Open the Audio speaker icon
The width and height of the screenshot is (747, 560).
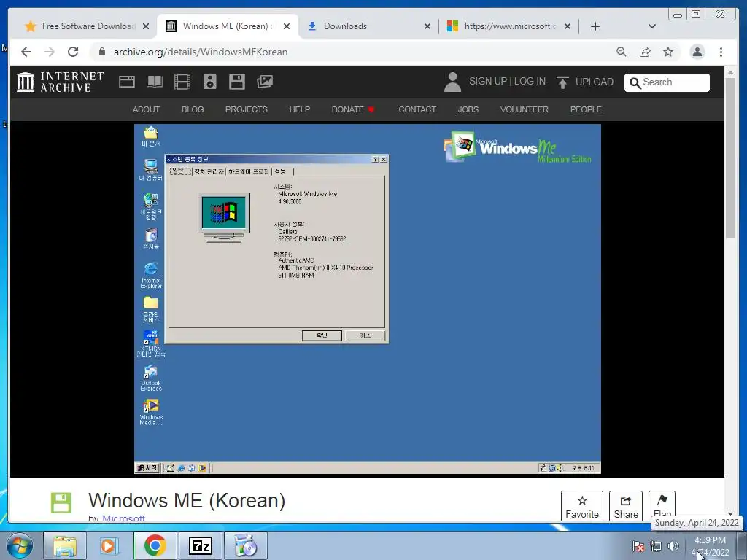point(209,82)
